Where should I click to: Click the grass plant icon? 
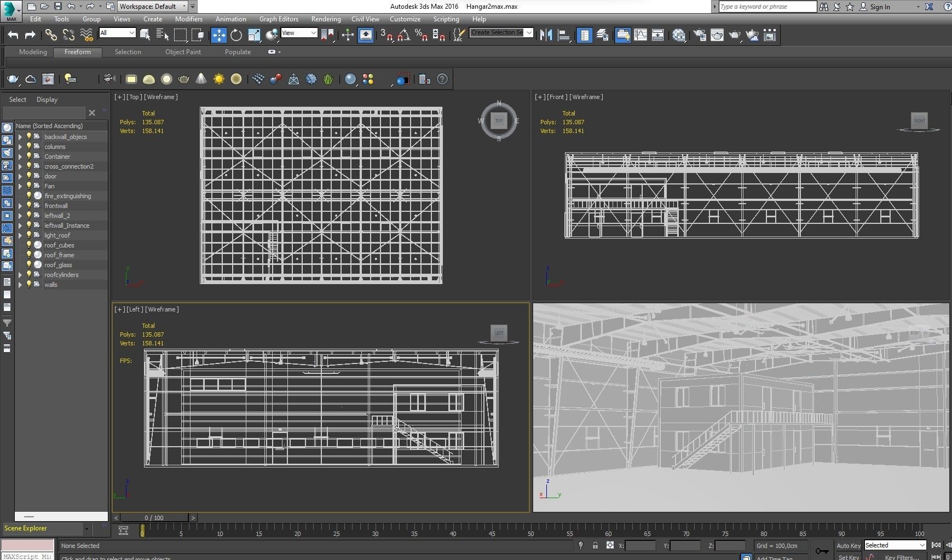pyautogui.click(x=328, y=79)
